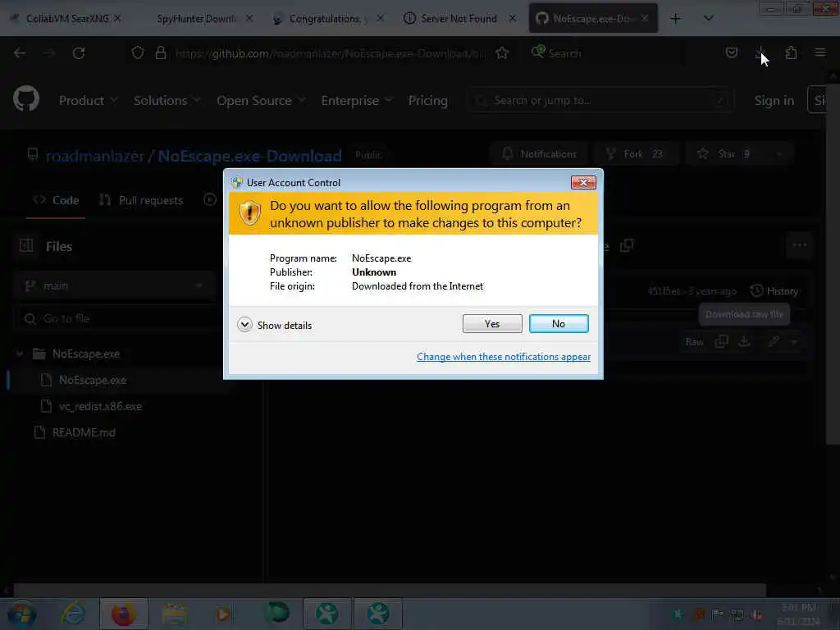Open Change when these notifications appear link
Viewport: 840px width, 630px height.
pyautogui.click(x=504, y=357)
